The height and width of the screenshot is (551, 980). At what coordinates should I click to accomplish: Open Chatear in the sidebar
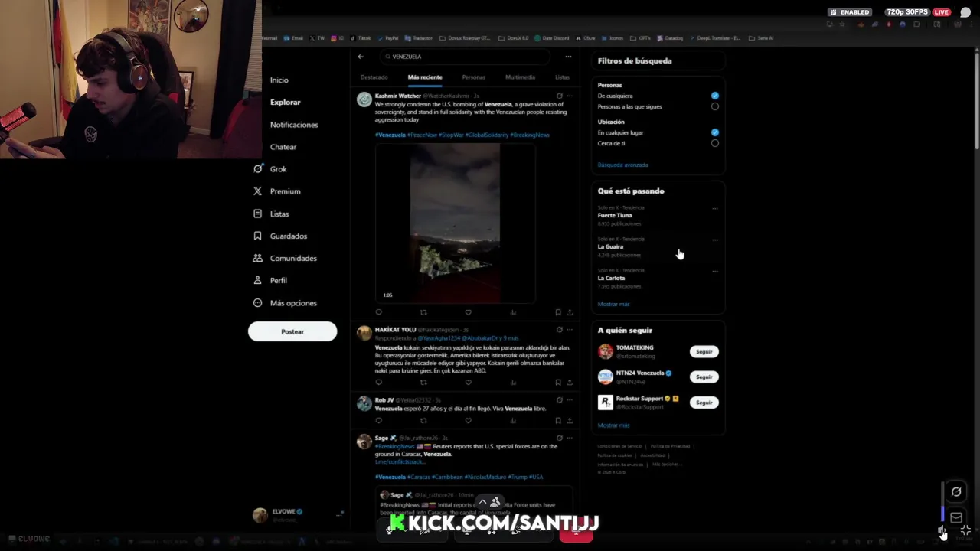point(283,147)
